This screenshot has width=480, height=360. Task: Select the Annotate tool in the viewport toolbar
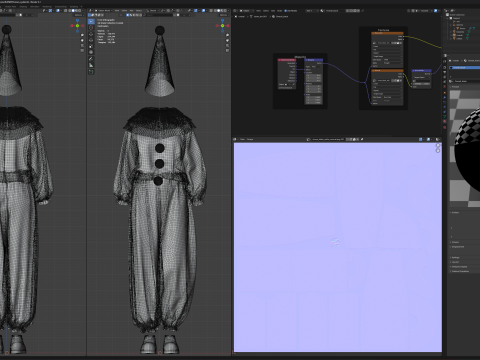click(91, 59)
